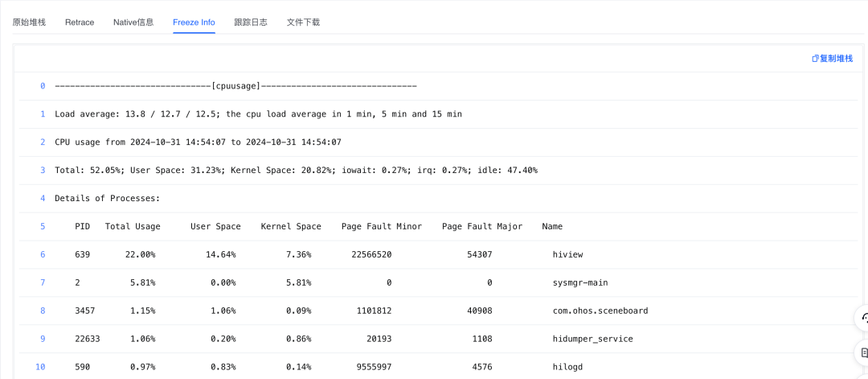Open the book documentation floating icon
The width and height of the screenshot is (868, 379).
[862, 352]
